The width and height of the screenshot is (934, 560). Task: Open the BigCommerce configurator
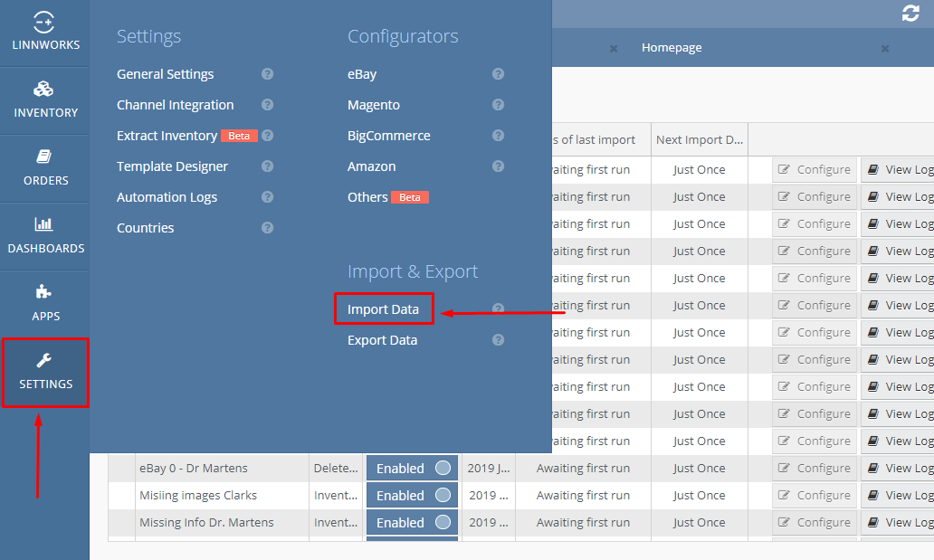click(x=389, y=136)
